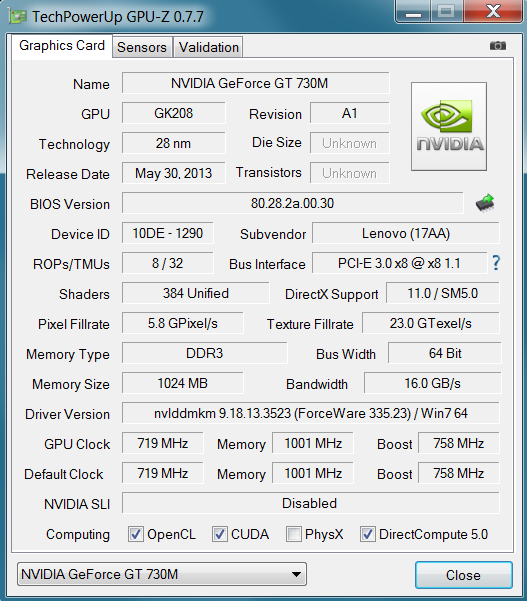Image resolution: width=527 pixels, height=601 pixels.
Task: Click the GPU-Z title bar app icon
Action: pos(17,16)
